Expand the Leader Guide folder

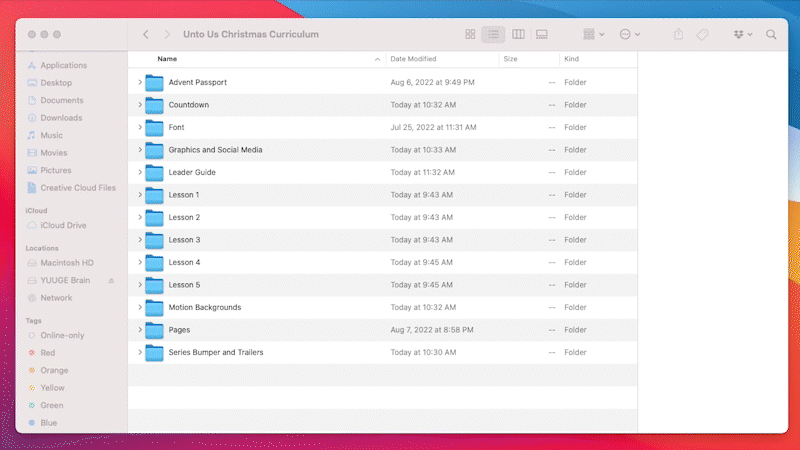[140, 172]
